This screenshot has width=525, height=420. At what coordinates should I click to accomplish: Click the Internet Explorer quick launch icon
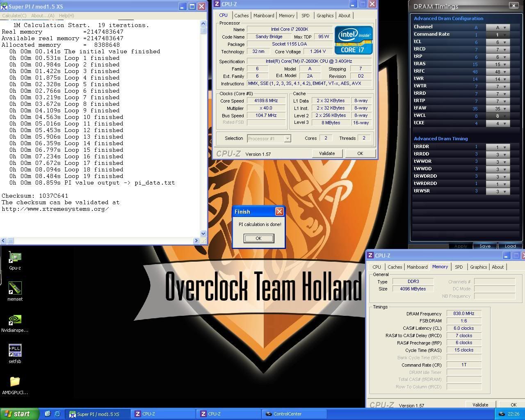pyautogui.click(x=57, y=414)
